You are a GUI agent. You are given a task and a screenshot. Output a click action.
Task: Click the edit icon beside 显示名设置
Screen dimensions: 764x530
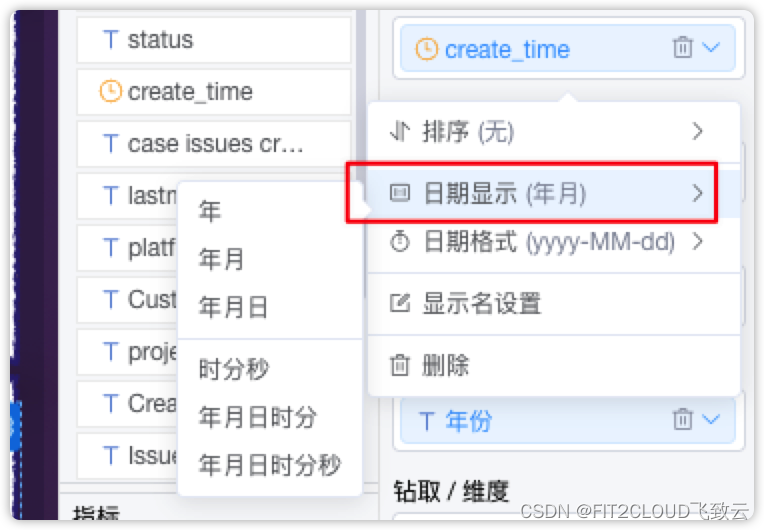pyautogui.click(x=400, y=303)
